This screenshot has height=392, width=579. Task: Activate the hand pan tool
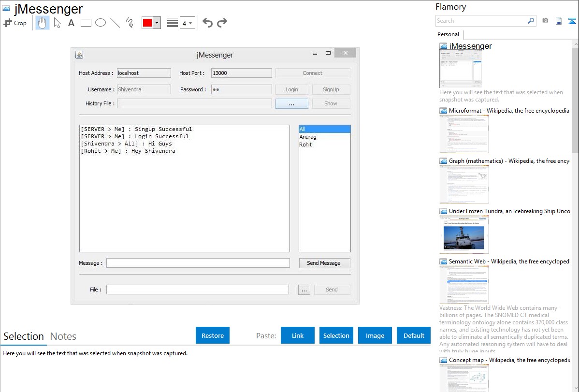[x=43, y=23]
